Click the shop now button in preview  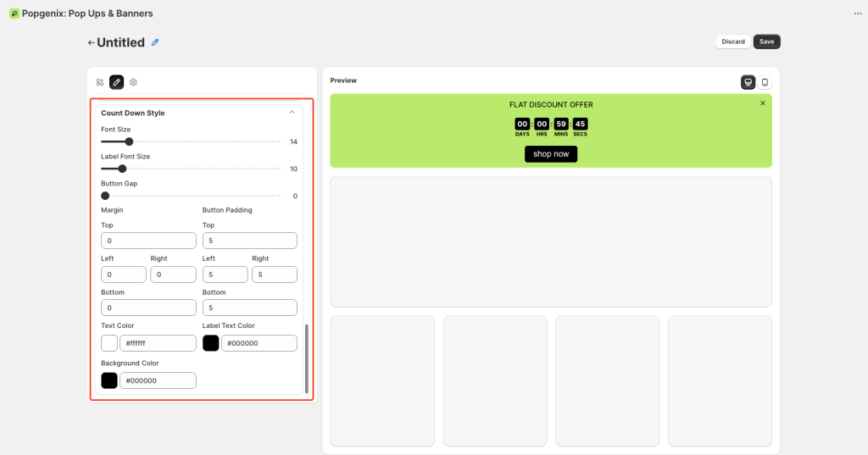click(551, 154)
